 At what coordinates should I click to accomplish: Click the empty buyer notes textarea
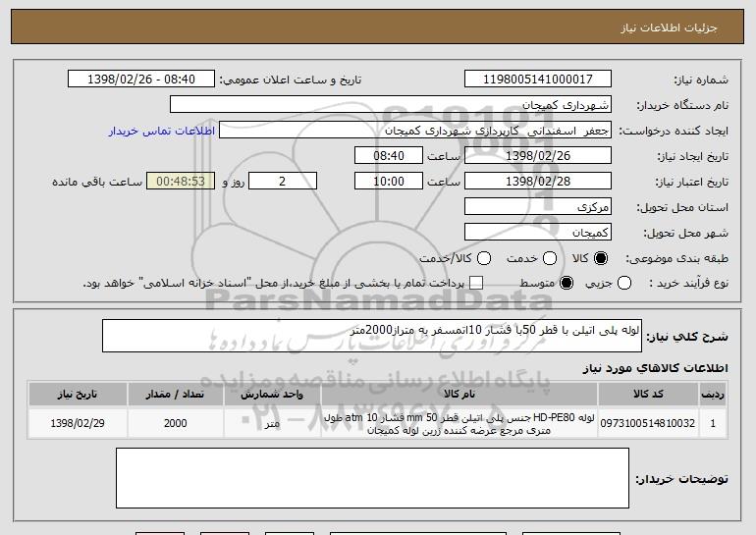point(372,478)
